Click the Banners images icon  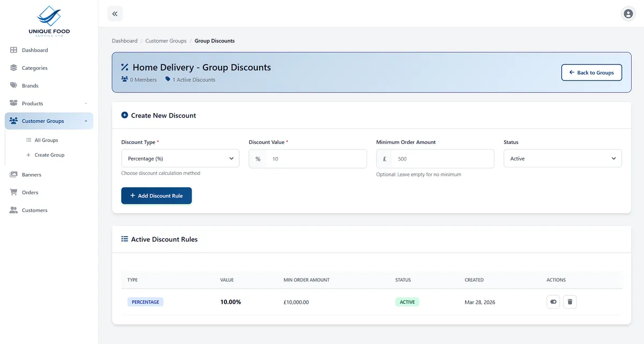[x=14, y=174]
